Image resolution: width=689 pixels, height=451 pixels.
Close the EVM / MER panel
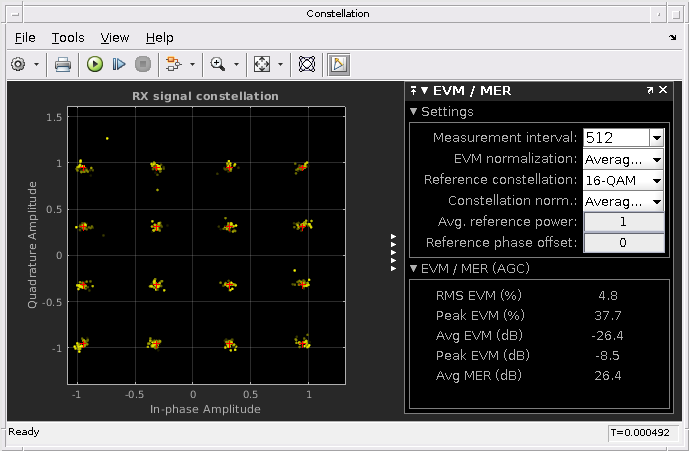(x=663, y=90)
